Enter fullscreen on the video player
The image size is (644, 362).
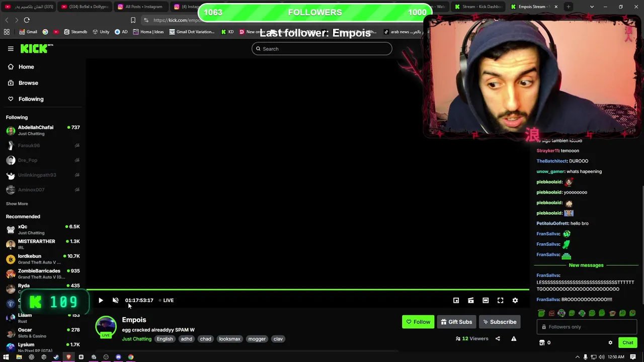point(500,300)
